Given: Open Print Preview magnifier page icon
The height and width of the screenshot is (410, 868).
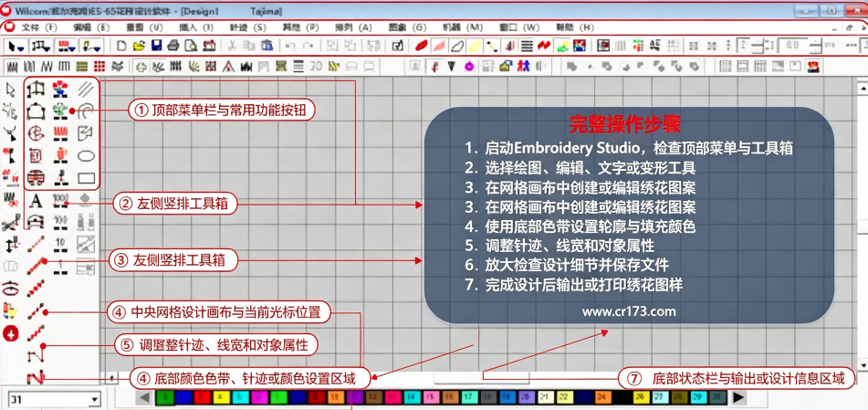Looking at the screenshot, I should coord(191,46).
